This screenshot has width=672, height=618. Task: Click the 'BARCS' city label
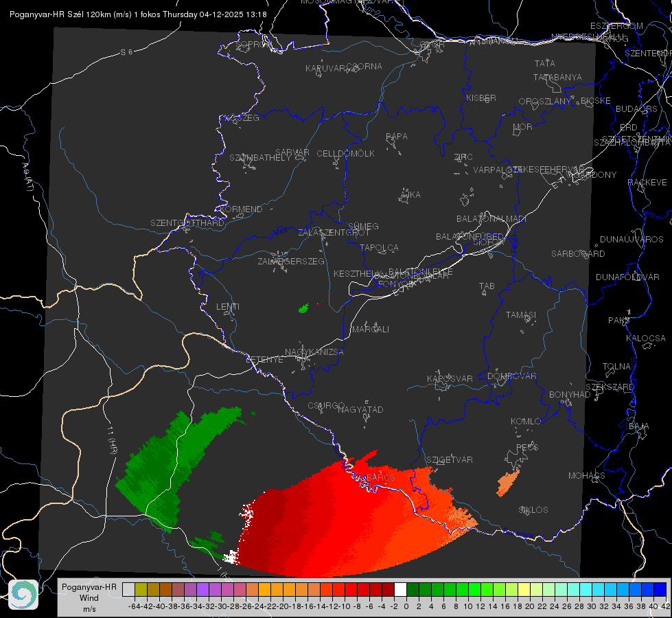pos(380,477)
